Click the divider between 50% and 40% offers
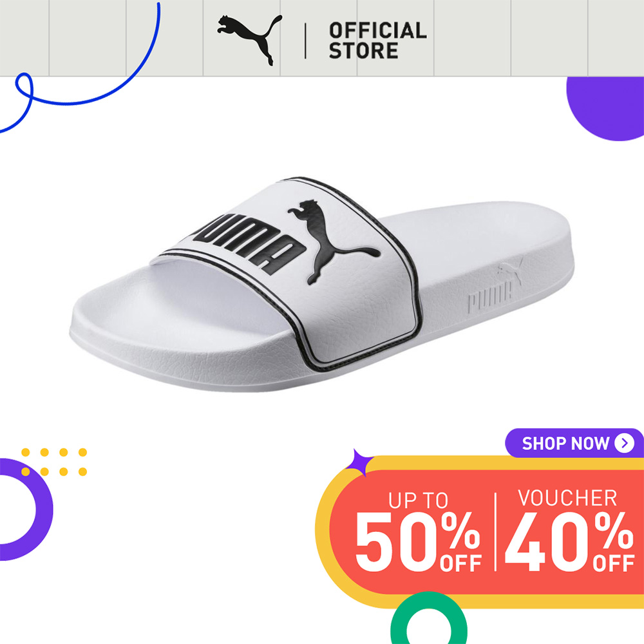This screenshot has width=644, height=644. tap(495, 531)
